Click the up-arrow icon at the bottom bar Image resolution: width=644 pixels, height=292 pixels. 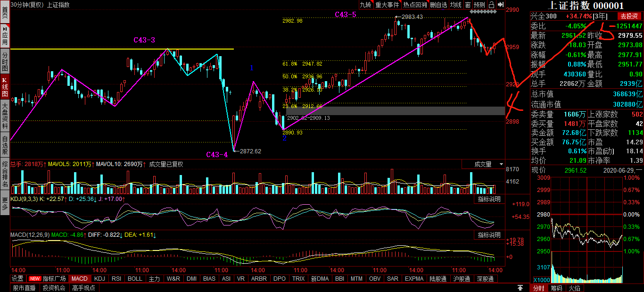click(520, 287)
